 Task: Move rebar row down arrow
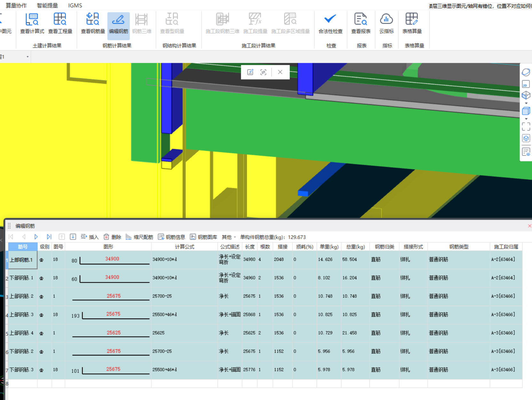[73, 237]
